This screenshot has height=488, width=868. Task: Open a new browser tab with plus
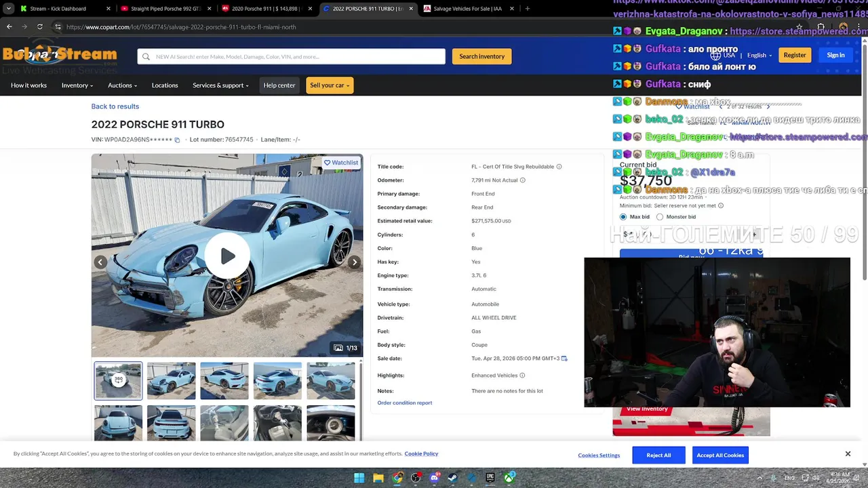click(528, 9)
